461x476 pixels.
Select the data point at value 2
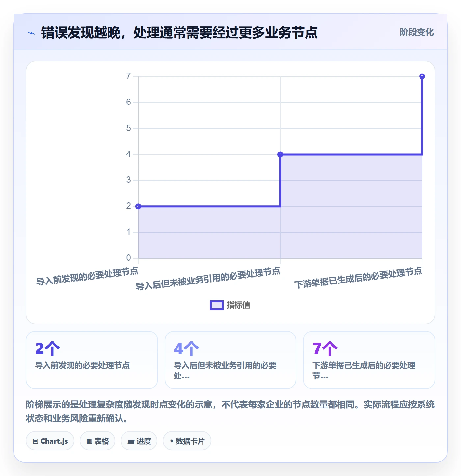coord(138,206)
